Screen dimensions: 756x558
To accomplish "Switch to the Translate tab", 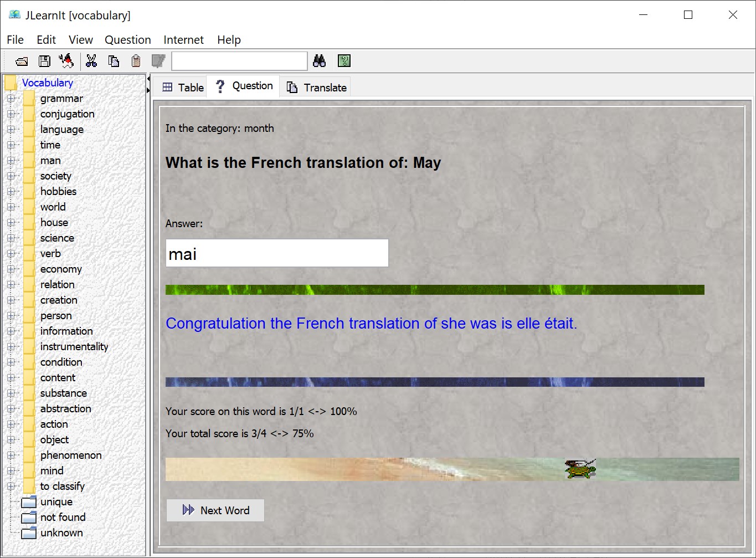I will click(316, 88).
